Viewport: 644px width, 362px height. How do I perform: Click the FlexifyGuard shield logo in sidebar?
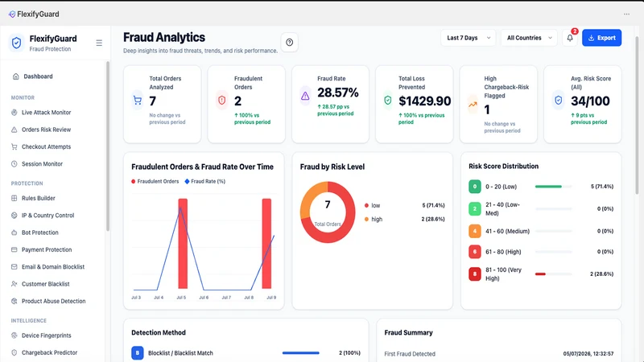(x=16, y=43)
